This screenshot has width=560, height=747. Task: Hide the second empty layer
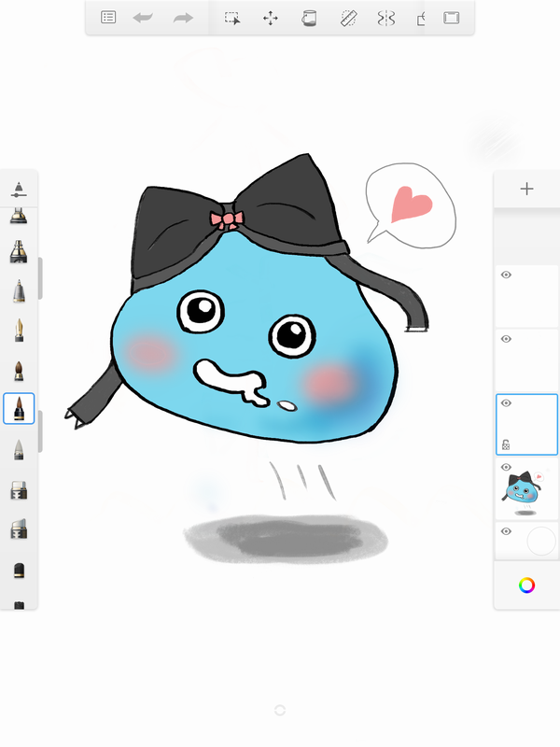tap(506, 339)
